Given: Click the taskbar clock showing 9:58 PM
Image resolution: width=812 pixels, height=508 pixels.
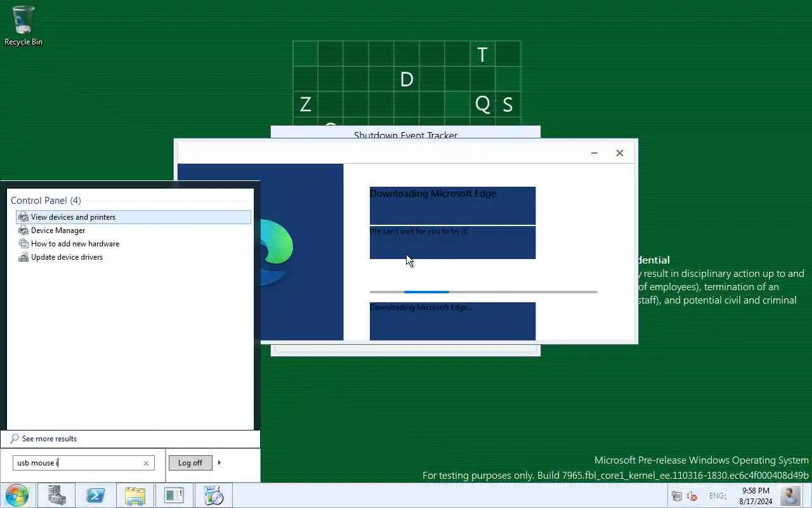Looking at the screenshot, I should pos(756,496).
